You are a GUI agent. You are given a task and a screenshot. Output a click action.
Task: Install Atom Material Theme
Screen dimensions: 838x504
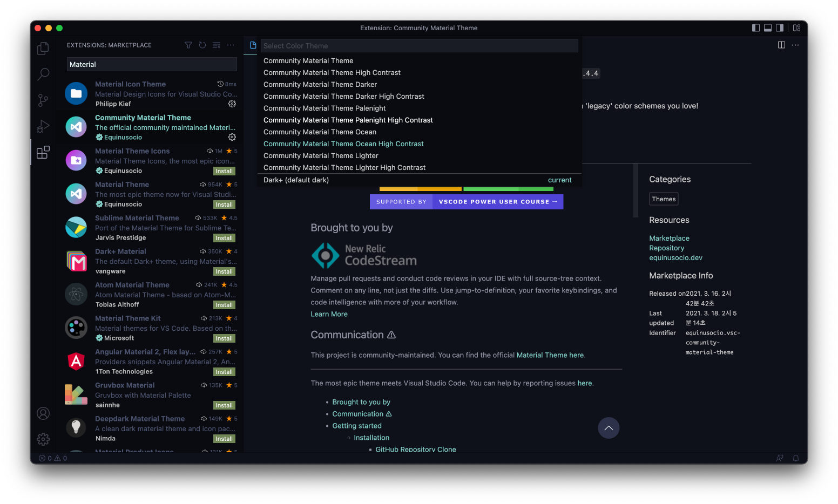pos(224,305)
